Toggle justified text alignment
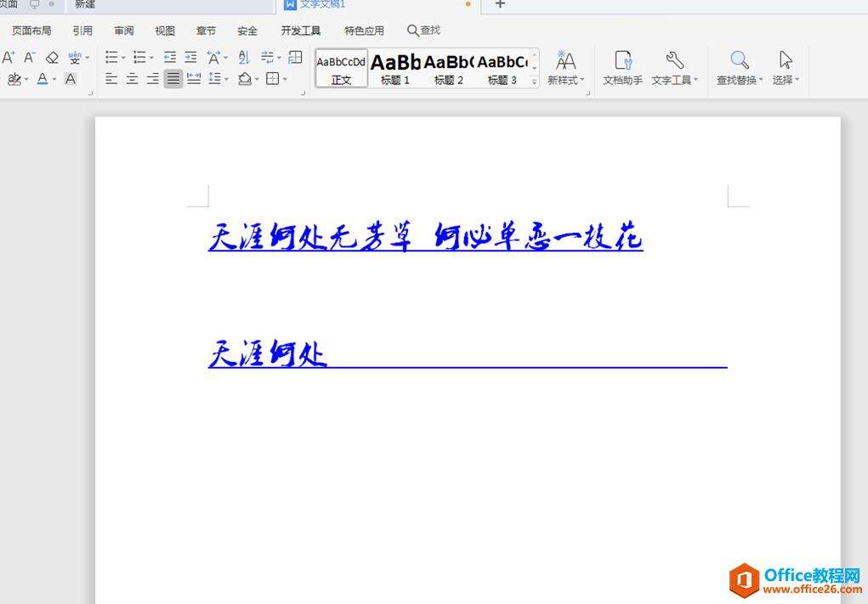Image resolution: width=868 pixels, height=604 pixels. [x=173, y=79]
